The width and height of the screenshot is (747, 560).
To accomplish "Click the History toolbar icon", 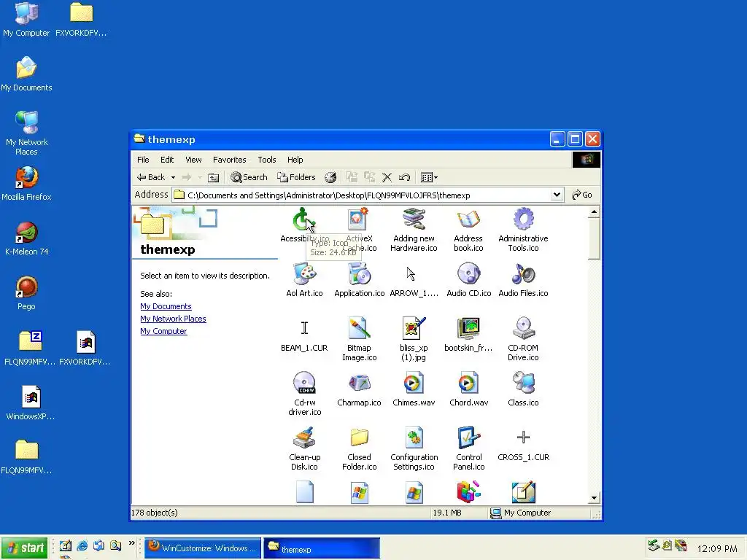I will (330, 178).
